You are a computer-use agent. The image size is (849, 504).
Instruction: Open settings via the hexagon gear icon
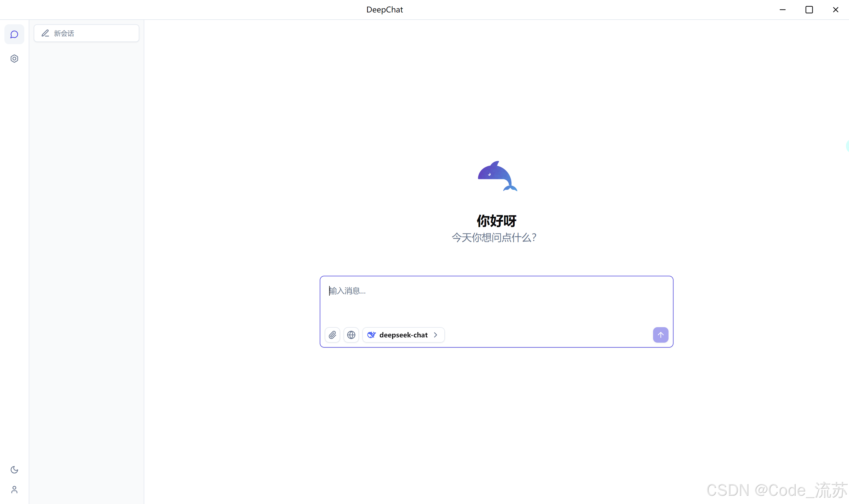pyautogui.click(x=14, y=59)
